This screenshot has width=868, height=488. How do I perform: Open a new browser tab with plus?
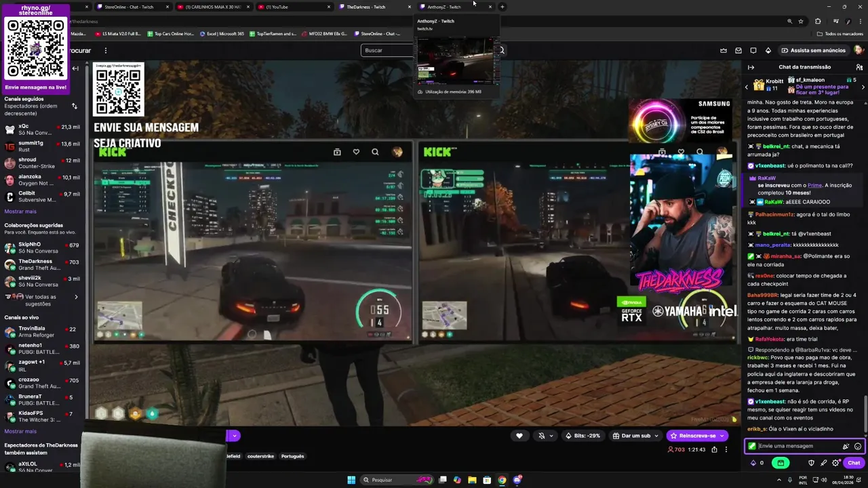502,7
